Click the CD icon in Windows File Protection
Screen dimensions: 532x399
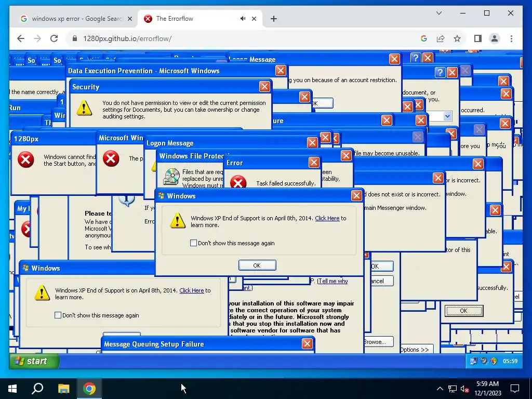(x=171, y=177)
